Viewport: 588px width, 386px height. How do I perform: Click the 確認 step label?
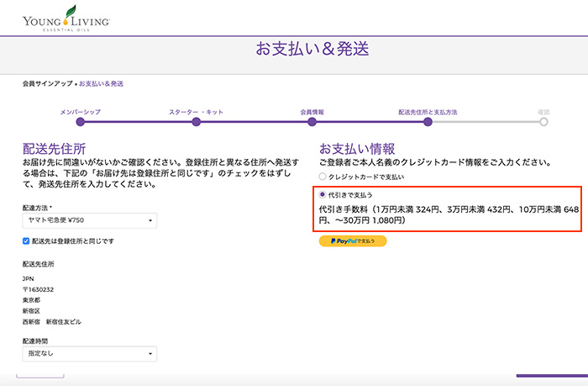click(544, 111)
